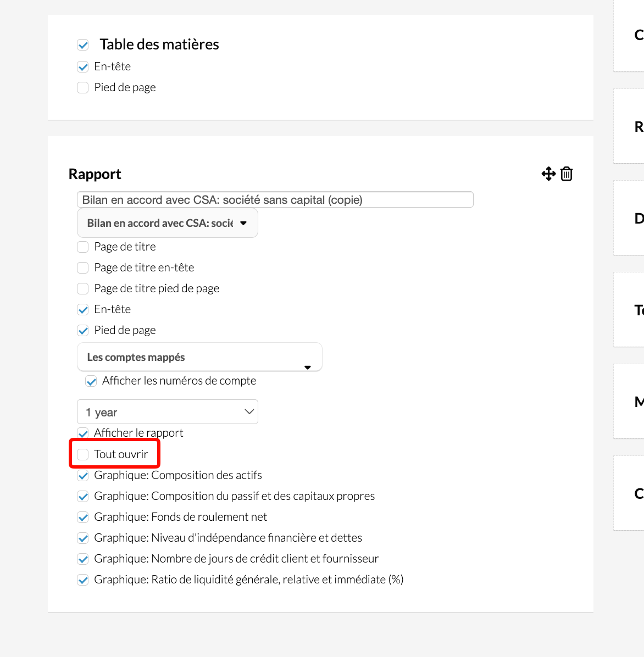Open the 1 year period selector
This screenshot has width=644, height=657.
167,412
